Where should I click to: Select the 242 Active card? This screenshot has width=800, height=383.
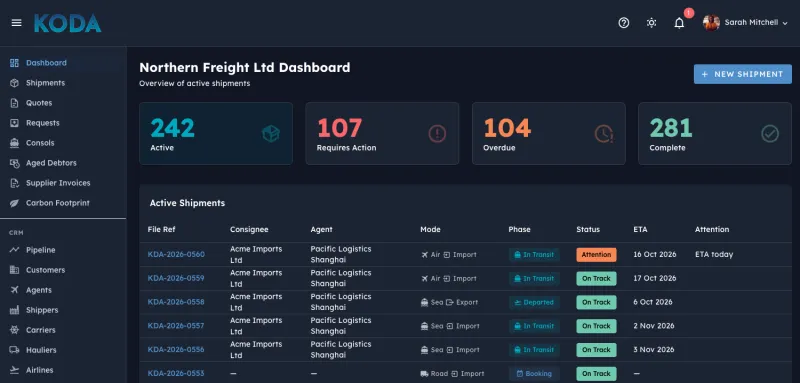[216, 134]
